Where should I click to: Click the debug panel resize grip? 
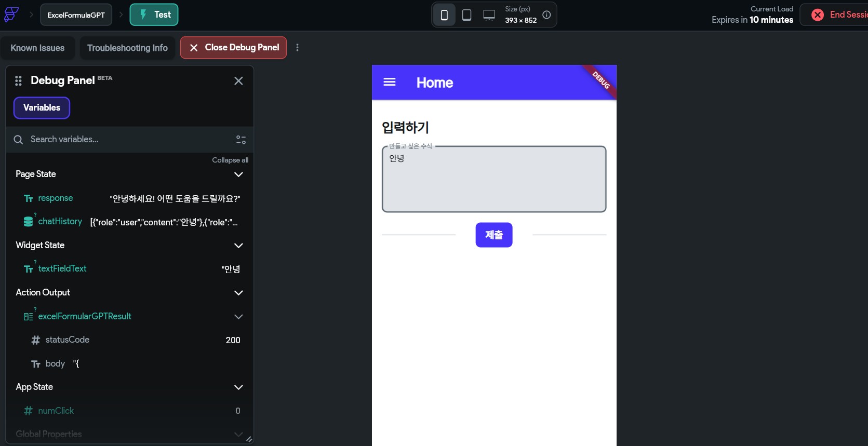pyautogui.click(x=249, y=439)
